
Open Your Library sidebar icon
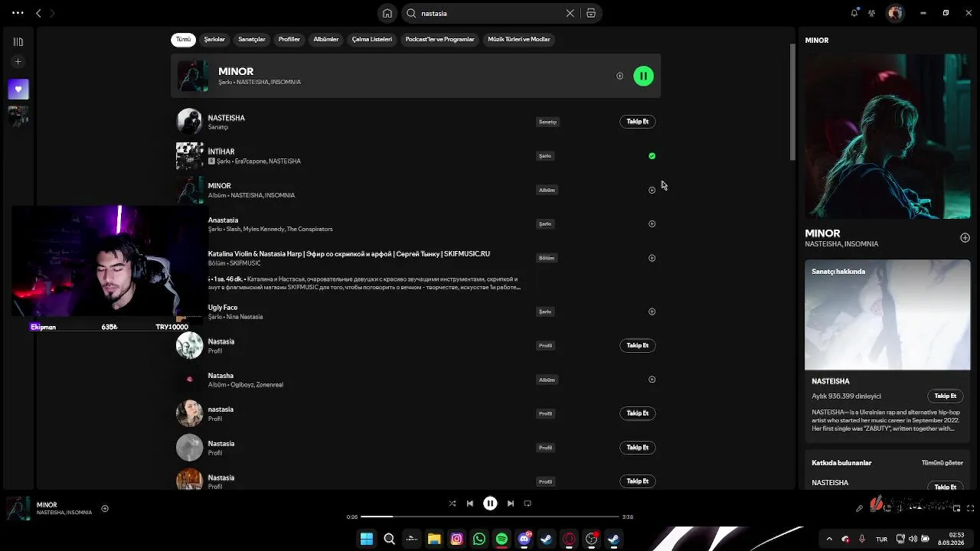click(18, 42)
